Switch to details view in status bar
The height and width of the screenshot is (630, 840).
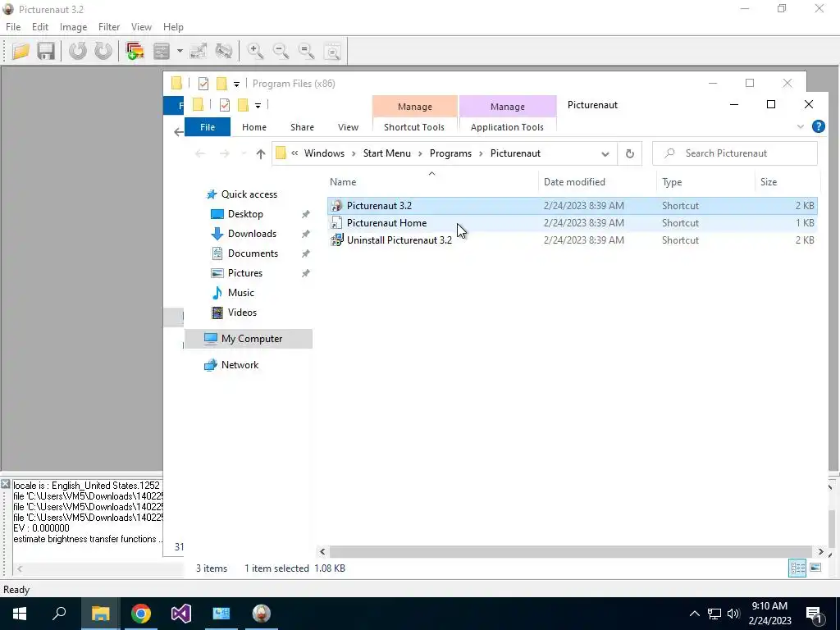pyautogui.click(x=797, y=568)
